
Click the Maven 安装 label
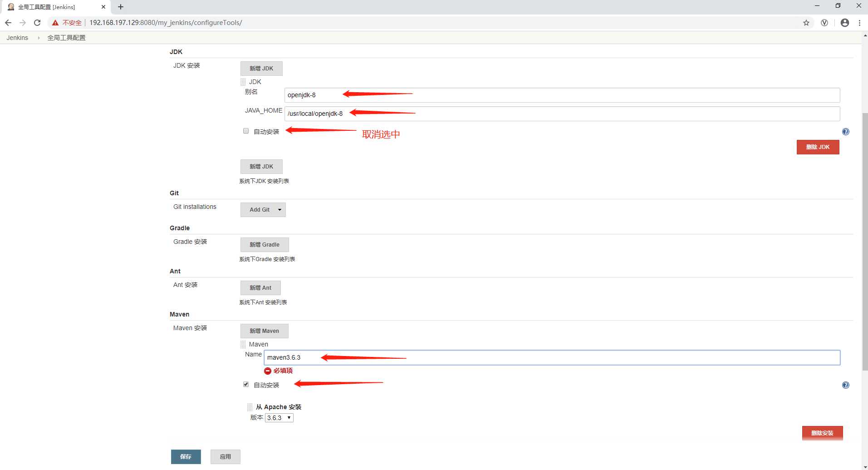coord(190,328)
